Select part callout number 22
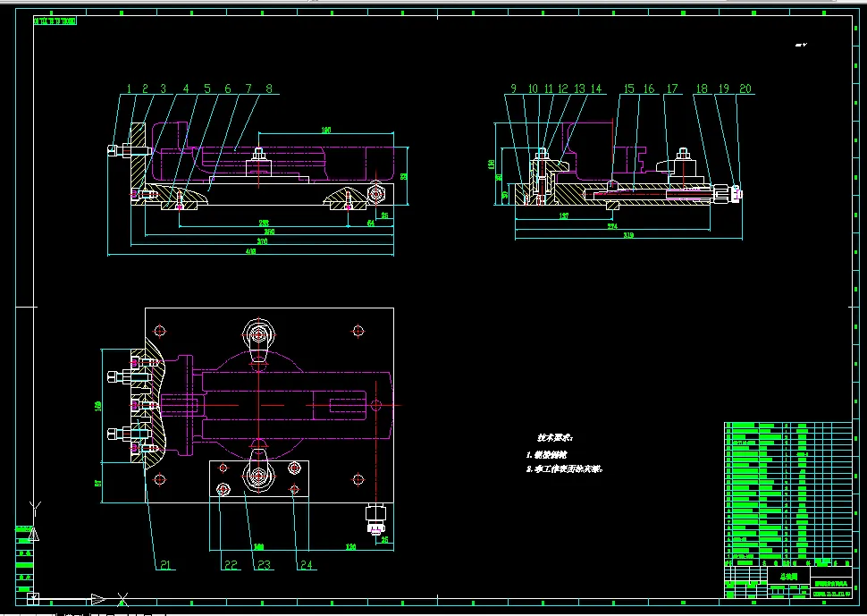Image resolution: width=867 pixels, height=616 pixels. pos(231,565)
